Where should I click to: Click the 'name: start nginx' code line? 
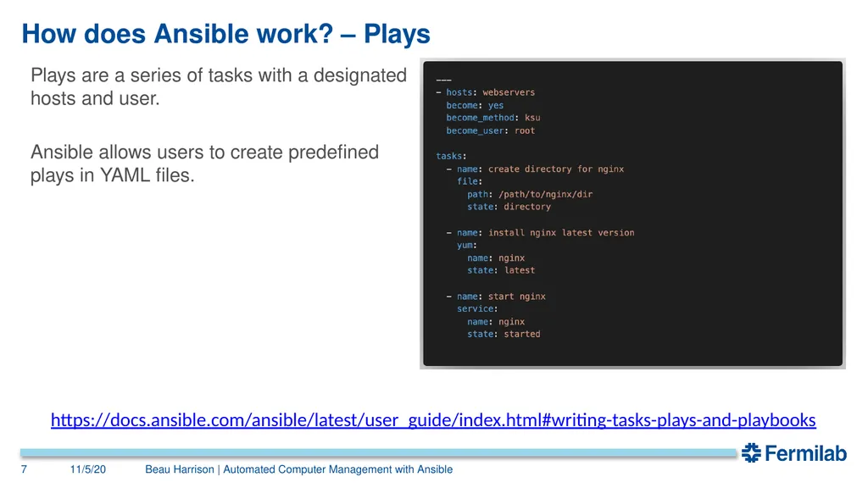click(x=496, y=297)
